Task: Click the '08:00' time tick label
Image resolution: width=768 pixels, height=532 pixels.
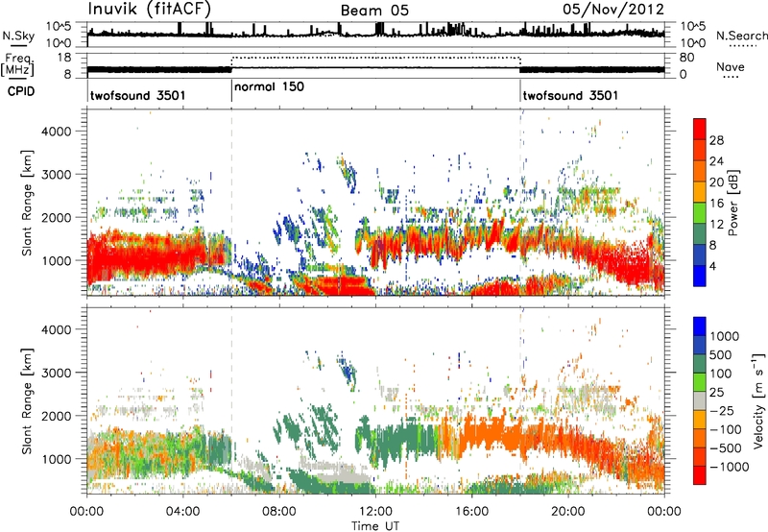Action: (x=279, y=512)
